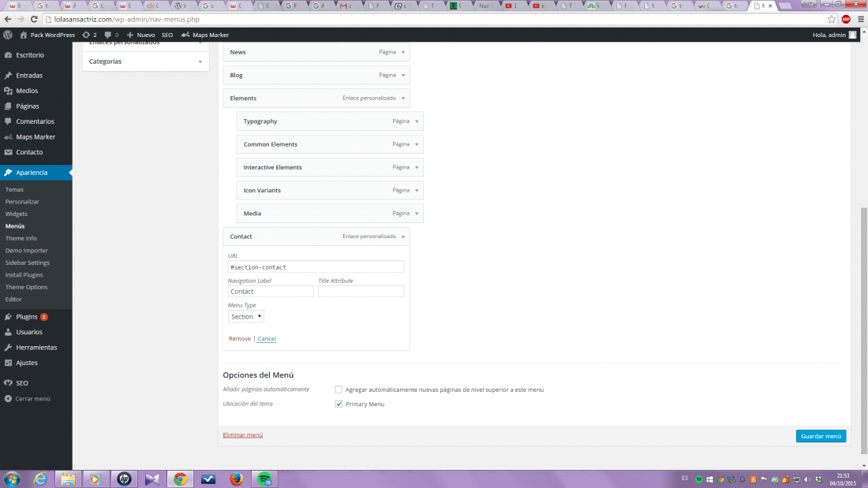Expand the Typography menu item
The height and width of the screenshot is (488, 868).
pyautogui.click(x=417, y=121)
